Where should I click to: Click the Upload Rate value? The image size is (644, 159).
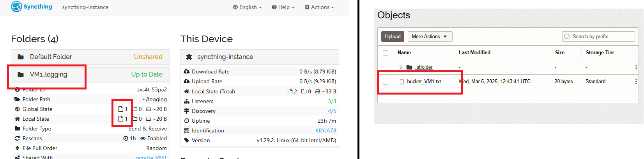tap(318, 81)
